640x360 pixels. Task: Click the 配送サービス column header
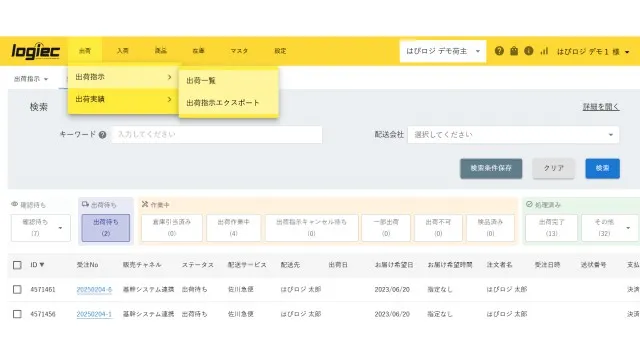(x=247, y=265)
